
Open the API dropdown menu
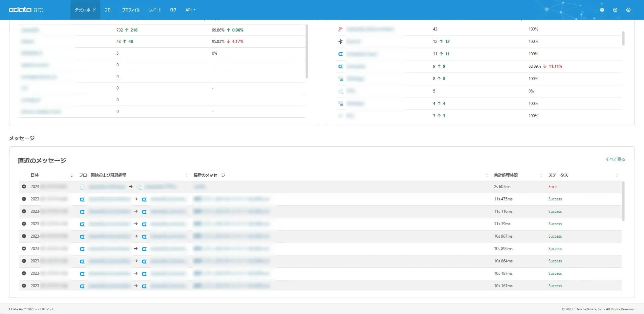click(x=190, y=10)
